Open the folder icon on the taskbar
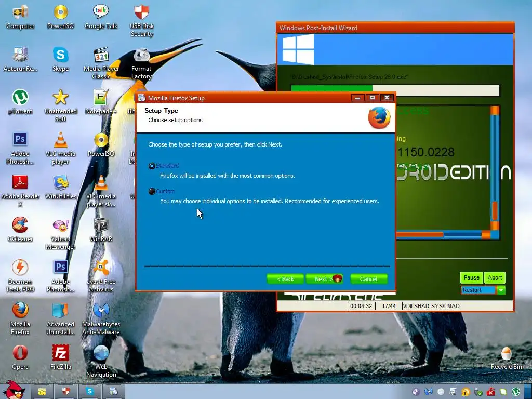The width and height of the screenshot is (532, 399). [42, 392]
